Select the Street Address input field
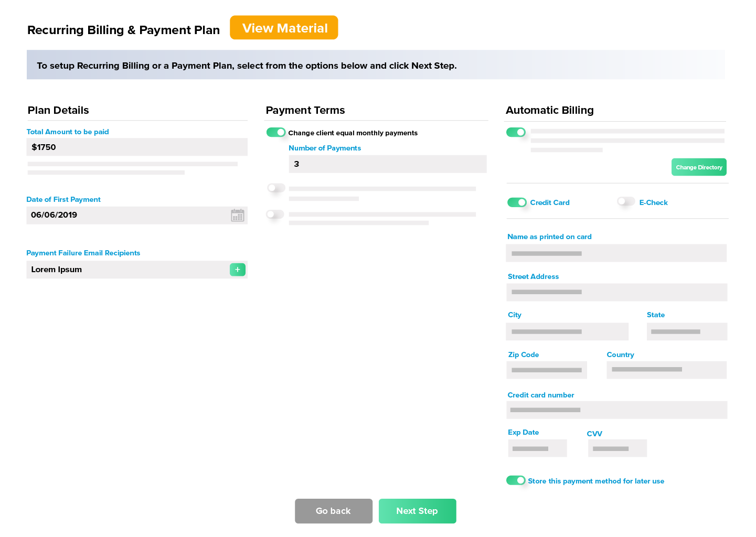This screenshot has height=537, width=756. [616, 293]
